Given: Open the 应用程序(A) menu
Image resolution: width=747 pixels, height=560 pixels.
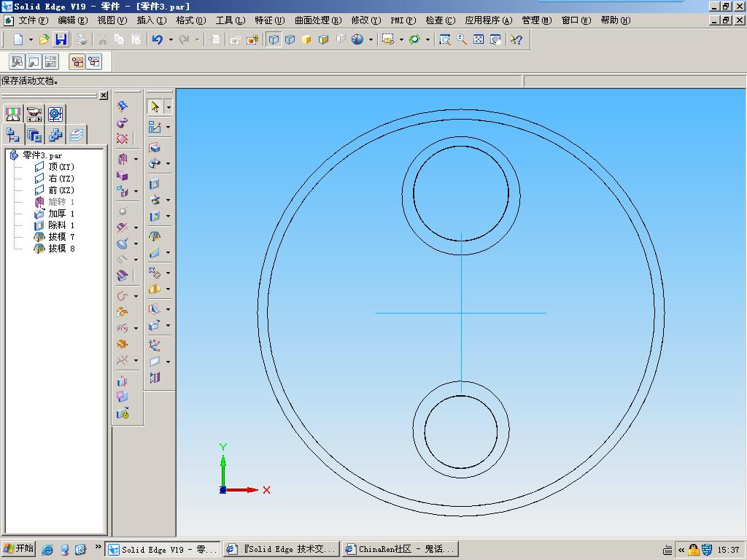Looking at the screenshot, I should click(488, 20).
